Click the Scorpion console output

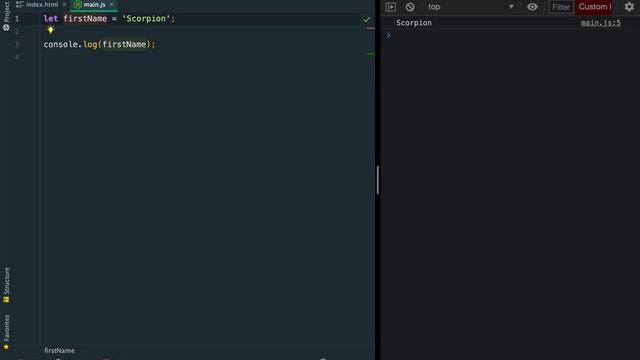tap(413, 23)
